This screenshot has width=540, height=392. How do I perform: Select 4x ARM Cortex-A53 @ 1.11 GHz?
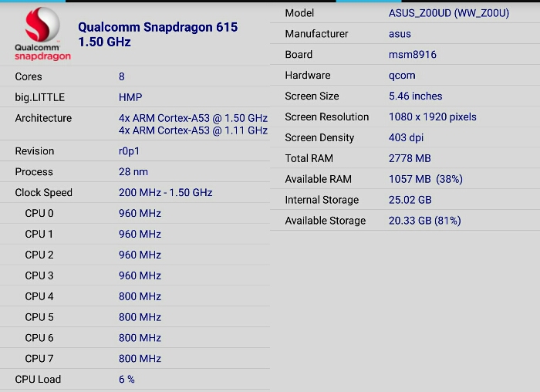193,130
